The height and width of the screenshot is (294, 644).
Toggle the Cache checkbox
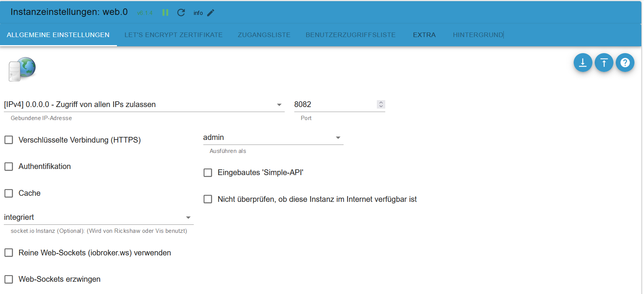[9, 193]
